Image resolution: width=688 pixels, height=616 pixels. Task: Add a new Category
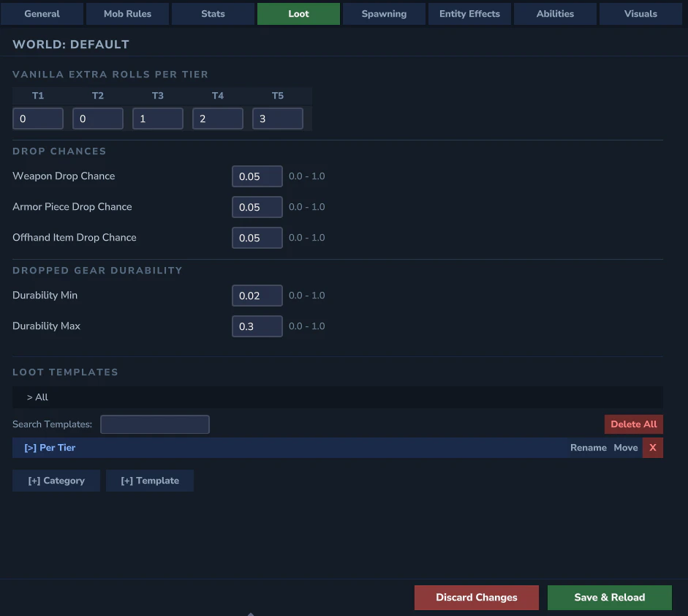pos(56,481)
